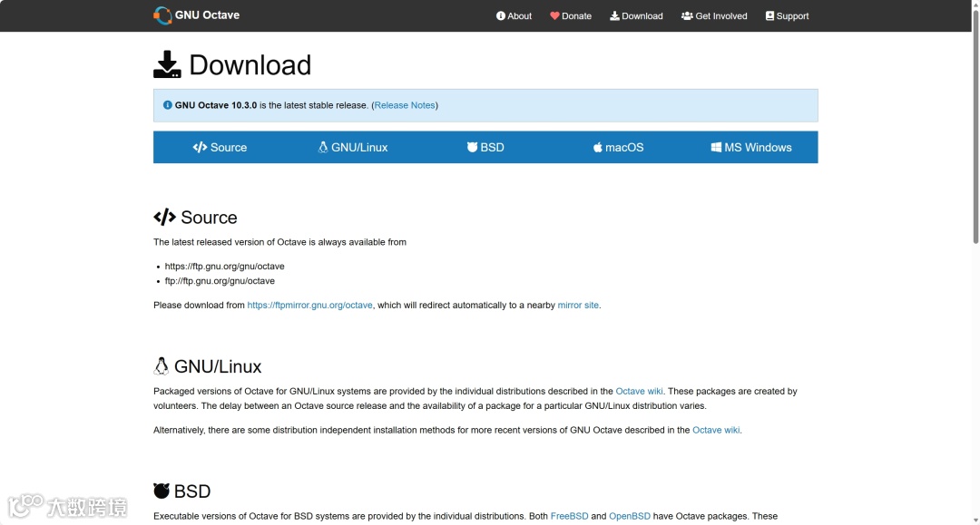Click the Apple icon in macOS tab
The image size is (980, 525).
coord(597,147)
